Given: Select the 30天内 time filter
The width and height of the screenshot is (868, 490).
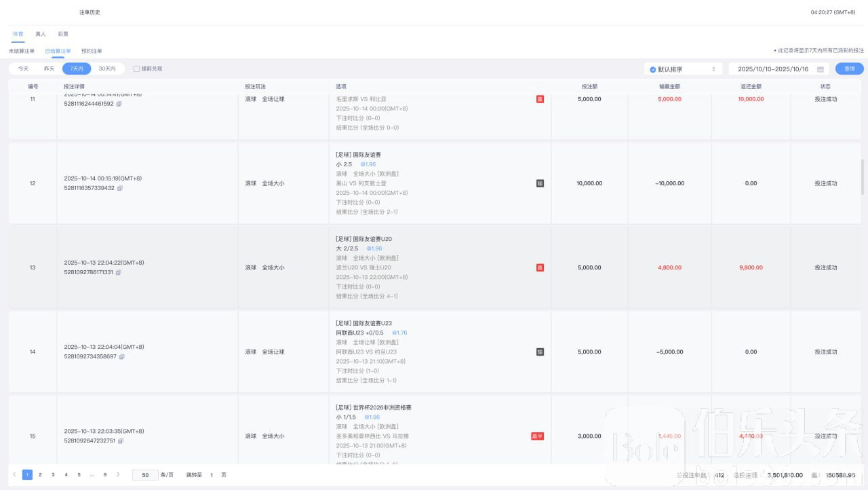Looking at the screenshot, I should 107,69.
